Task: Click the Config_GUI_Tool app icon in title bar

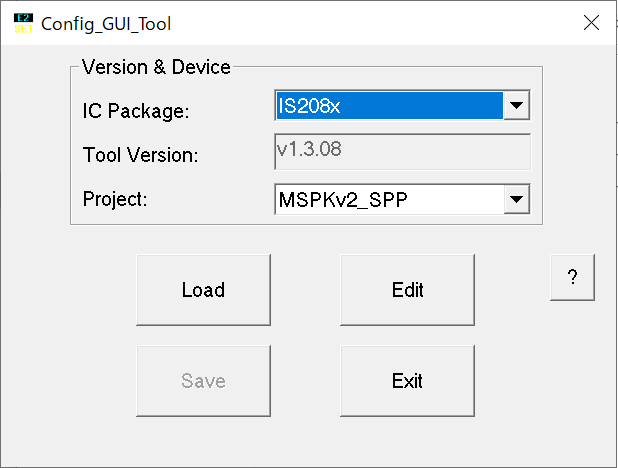Action: (22, 23)
